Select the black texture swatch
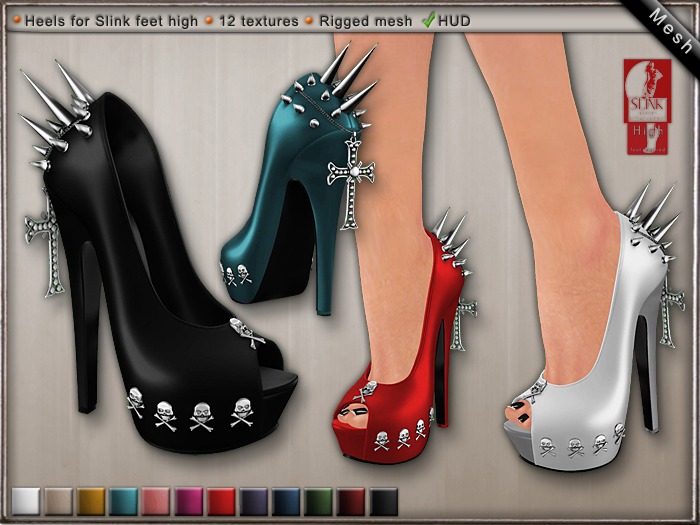The image size is (700, 525). tap(383, 501)
